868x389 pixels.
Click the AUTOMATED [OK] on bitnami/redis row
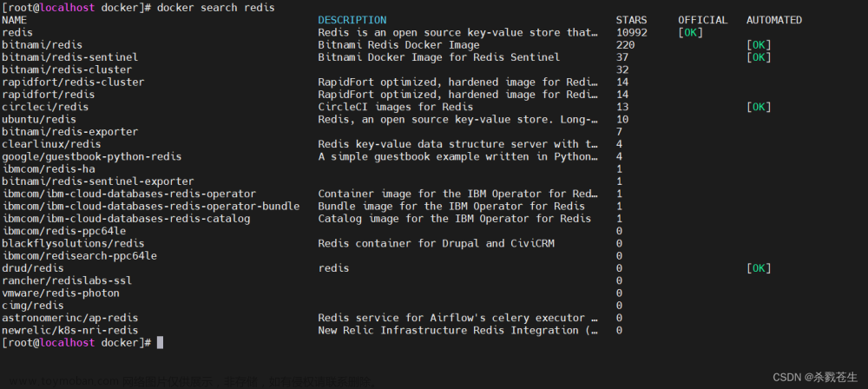click(759, 45)
